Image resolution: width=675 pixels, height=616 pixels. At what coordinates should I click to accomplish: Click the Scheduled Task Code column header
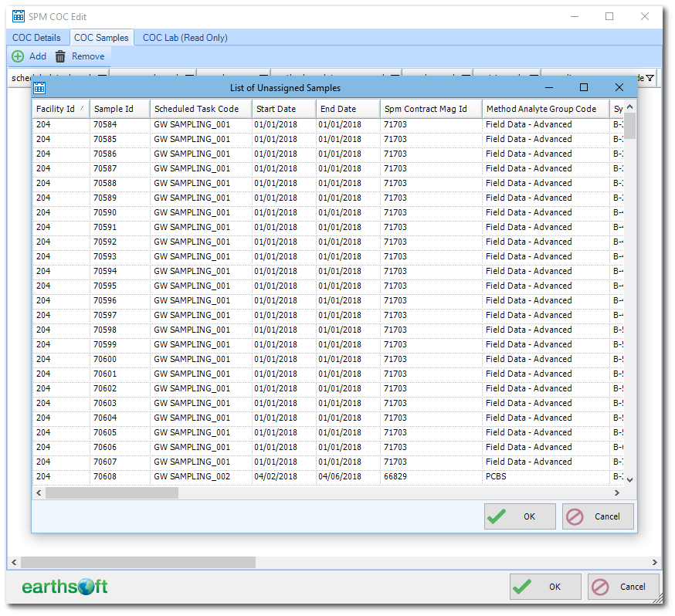click(x=199, y=109)
